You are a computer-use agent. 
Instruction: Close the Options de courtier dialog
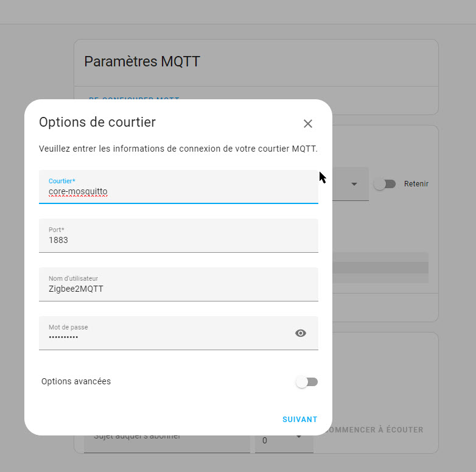(308, 124)
